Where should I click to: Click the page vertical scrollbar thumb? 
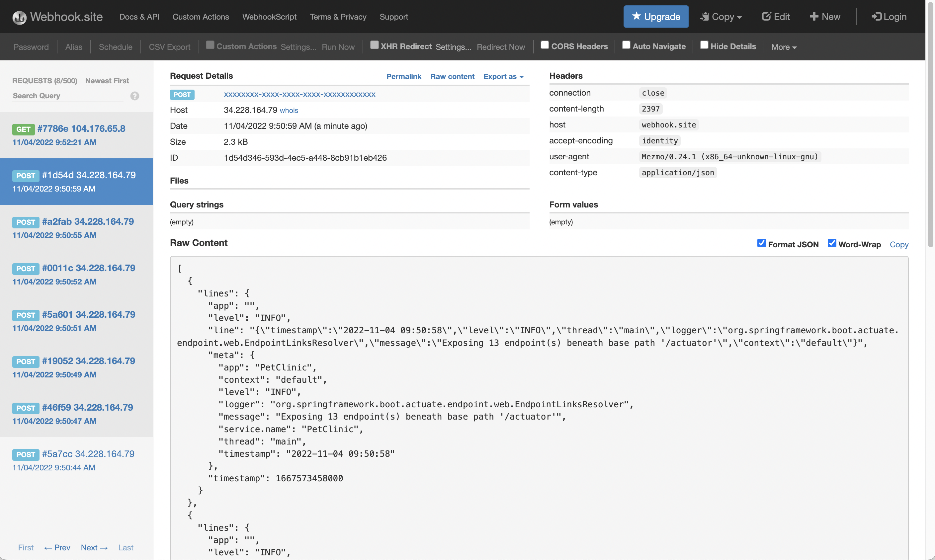click(930, 124)
